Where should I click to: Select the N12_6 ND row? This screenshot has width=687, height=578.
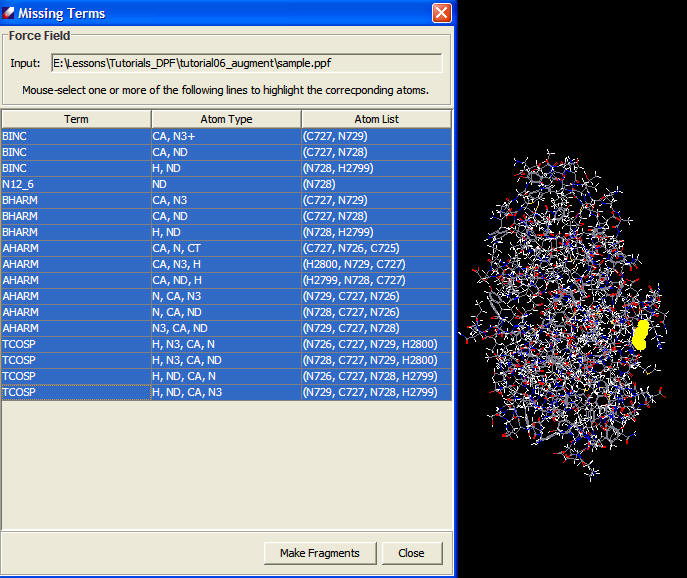(x=76, y=184)
